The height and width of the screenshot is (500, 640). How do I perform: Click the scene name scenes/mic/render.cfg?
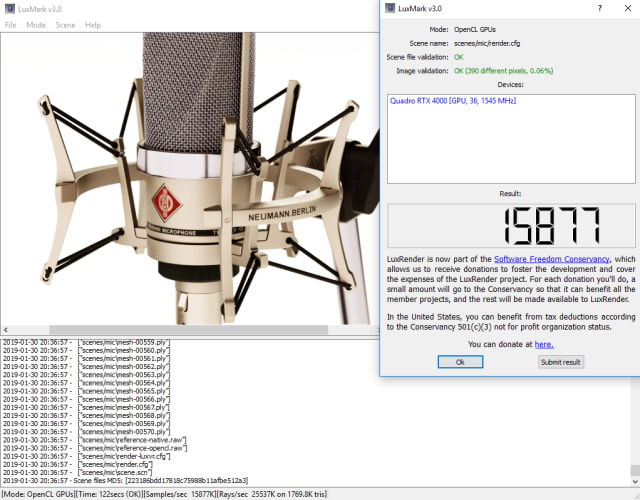[487, 43]
